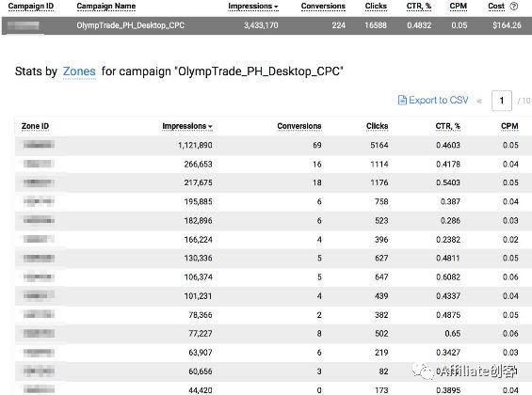Click CTR value 0.65
This screenshot has height=395, width=532.
point(453,334)
